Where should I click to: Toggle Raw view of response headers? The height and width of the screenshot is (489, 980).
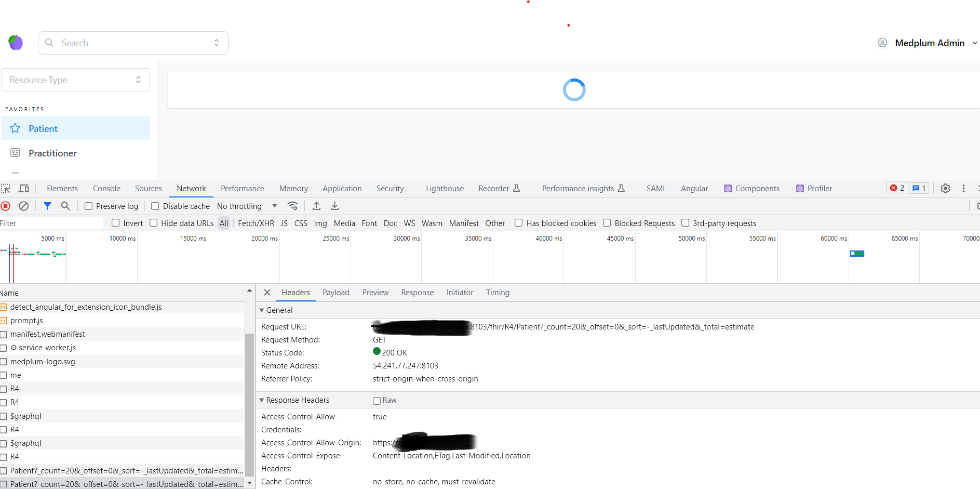click(x=377, y=400)
